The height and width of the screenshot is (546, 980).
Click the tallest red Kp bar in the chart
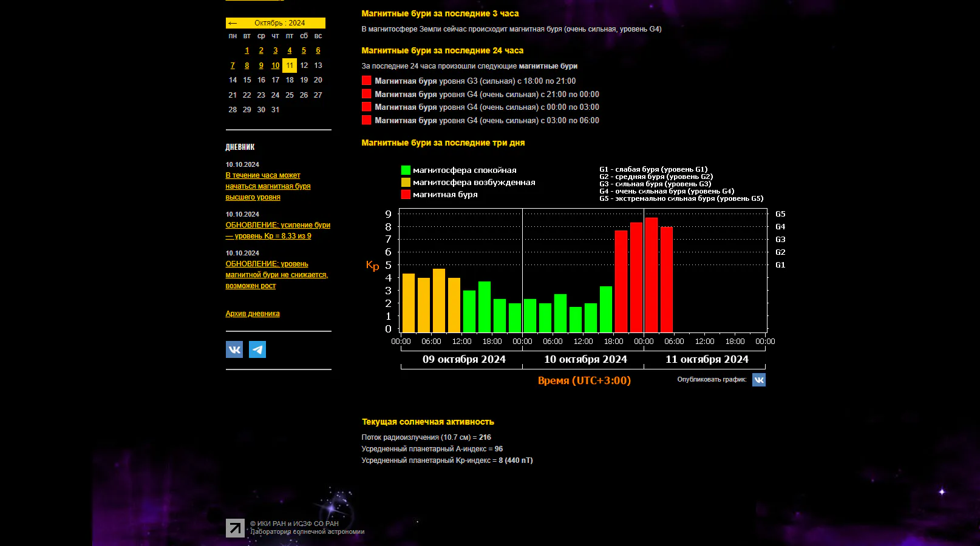(652, 275)
